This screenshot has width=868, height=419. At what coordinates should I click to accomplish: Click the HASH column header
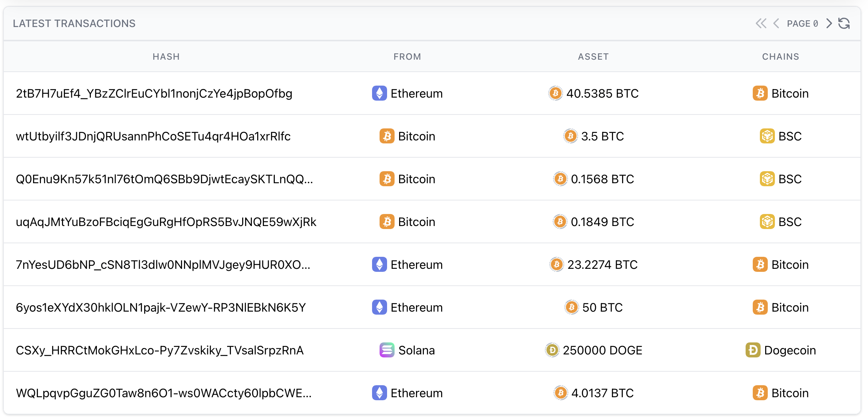(166, 57)
